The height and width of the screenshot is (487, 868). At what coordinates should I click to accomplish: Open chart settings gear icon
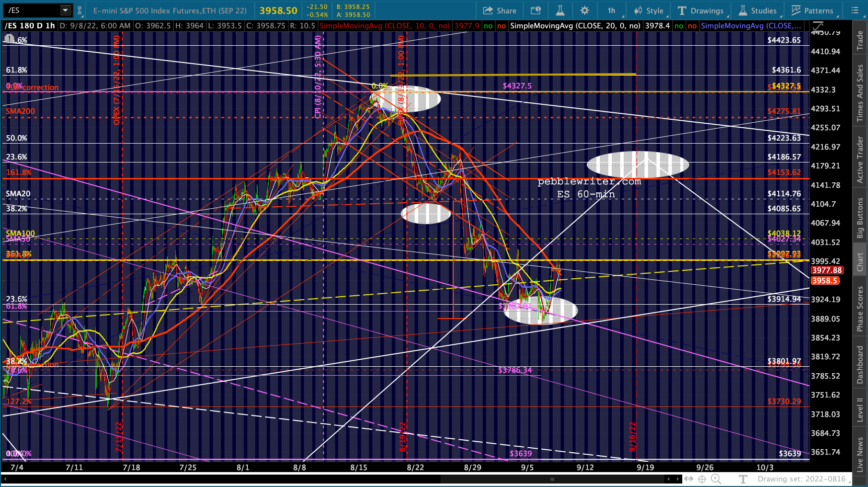pyautogui.click(x=584, y=10)
